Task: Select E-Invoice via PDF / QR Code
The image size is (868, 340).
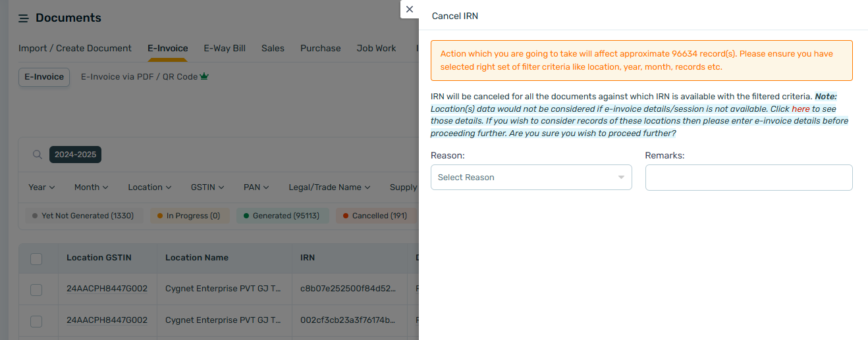Action: (x=140, y=76)
